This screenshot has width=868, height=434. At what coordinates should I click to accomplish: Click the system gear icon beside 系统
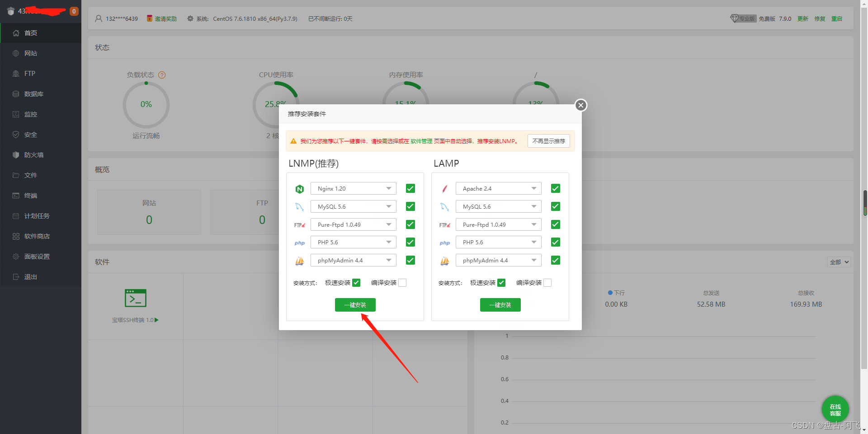[190, 19]
